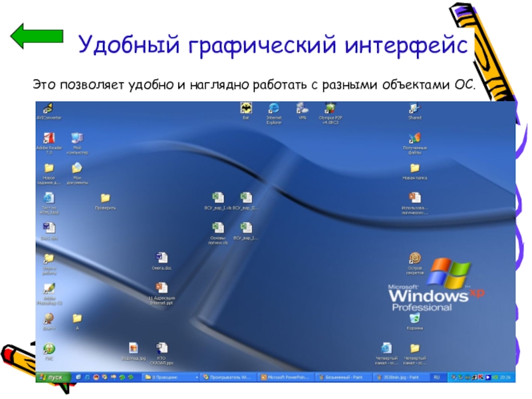532x399 pixels.
Task: Launch the Остров секретов shortcut
Action: click(x=414, y=263)
